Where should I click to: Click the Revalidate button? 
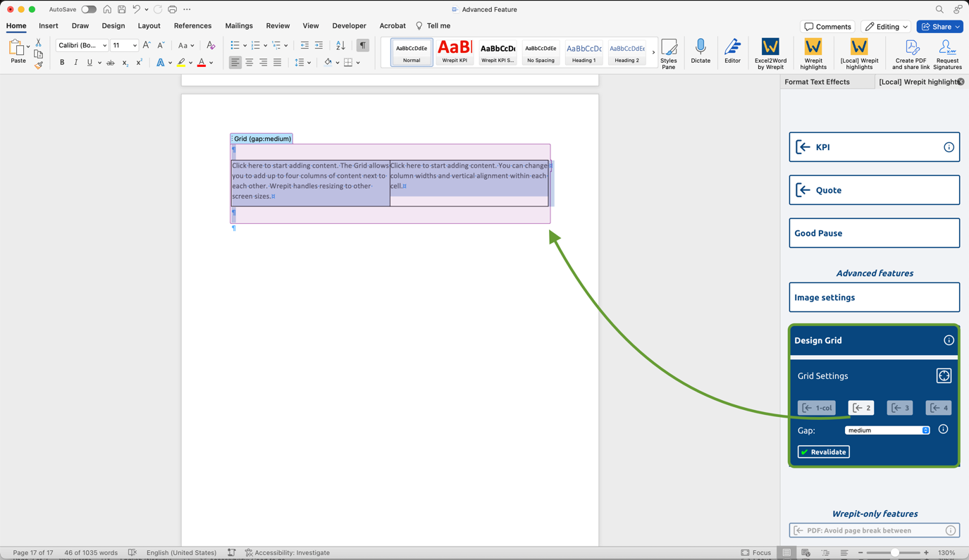(x=823, y=452)
